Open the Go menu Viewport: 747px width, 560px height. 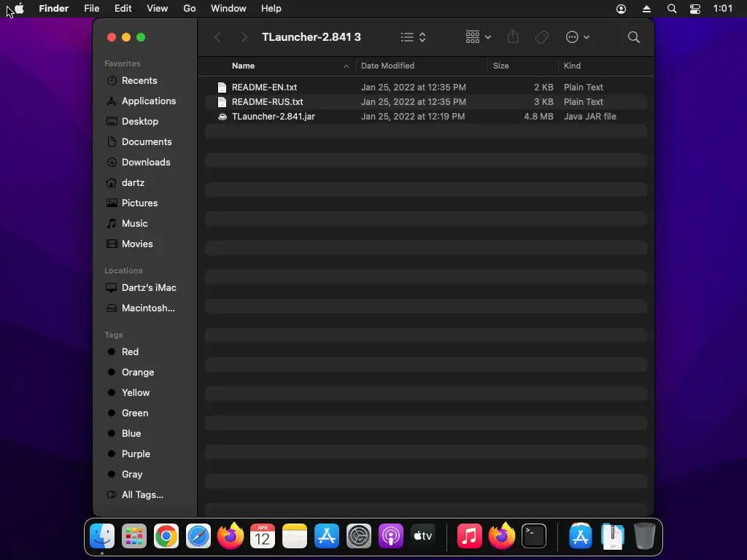pyautogui.click(x=190, y=9)
